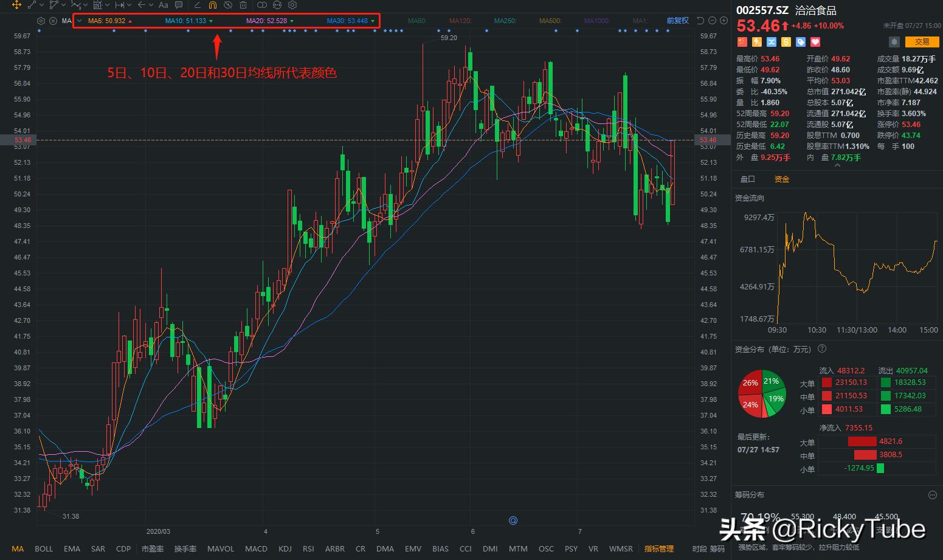943x560 pixels.
Task: Open 资金分布 help question icon
Action: point(822,349)
